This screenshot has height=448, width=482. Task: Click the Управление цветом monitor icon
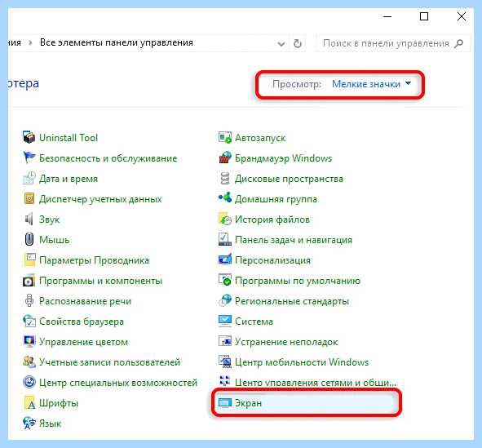29,341
